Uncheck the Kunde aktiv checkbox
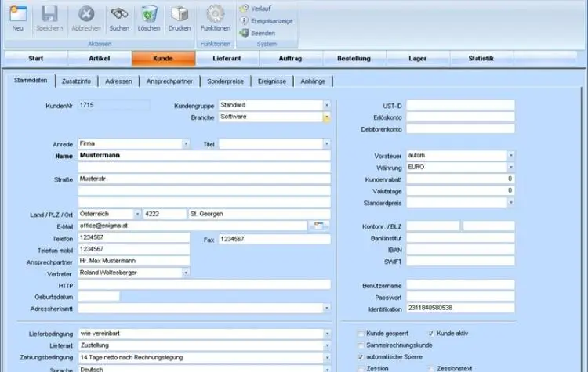This screenshot has height=372, width=588. click(431, 333)
